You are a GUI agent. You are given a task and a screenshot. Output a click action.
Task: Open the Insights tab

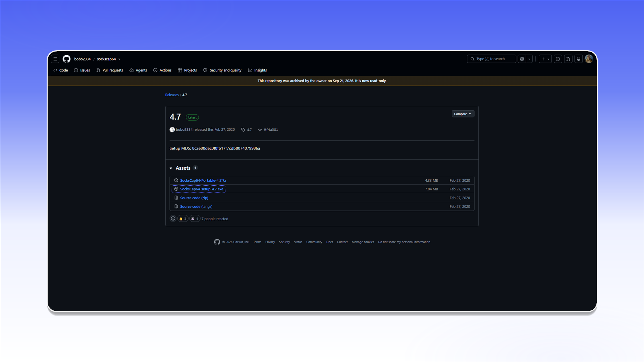(257, 70)
